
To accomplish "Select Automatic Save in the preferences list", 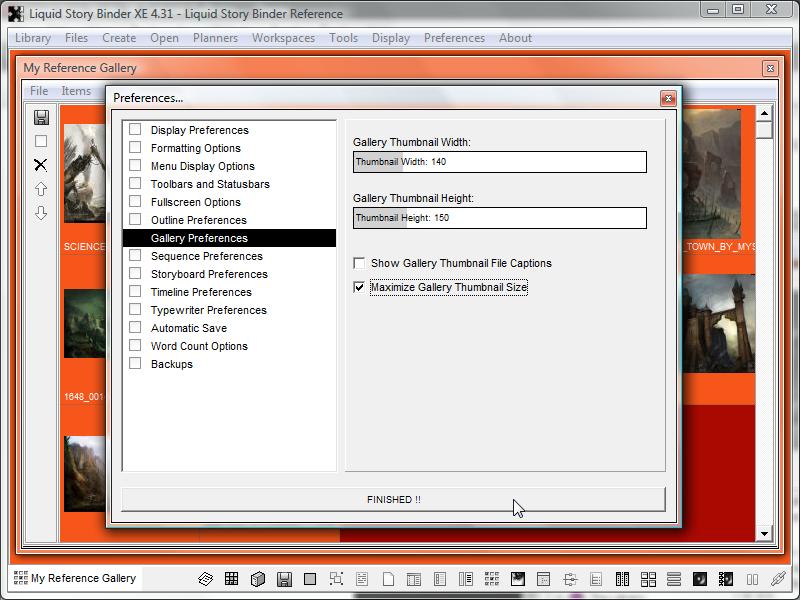I will [x=188, y=328].
